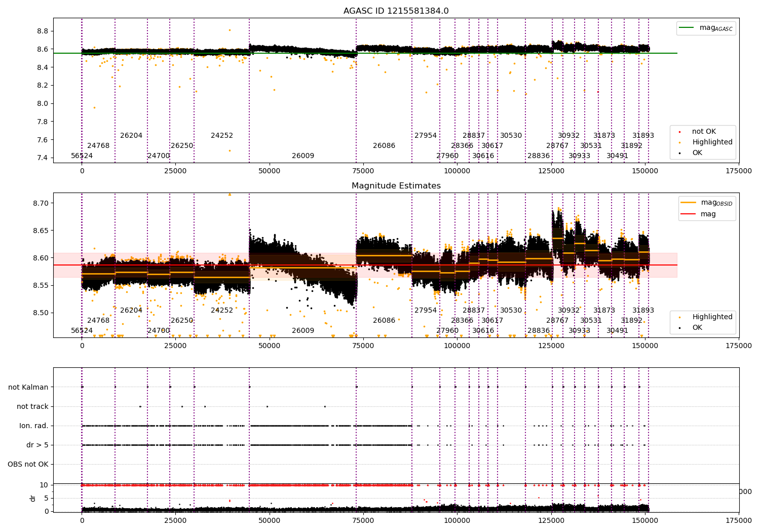Image resolution: width=760 pixels, height=532 pixels.
Task: Click obsid label 31873 in top plot
Action: (604, 135)
